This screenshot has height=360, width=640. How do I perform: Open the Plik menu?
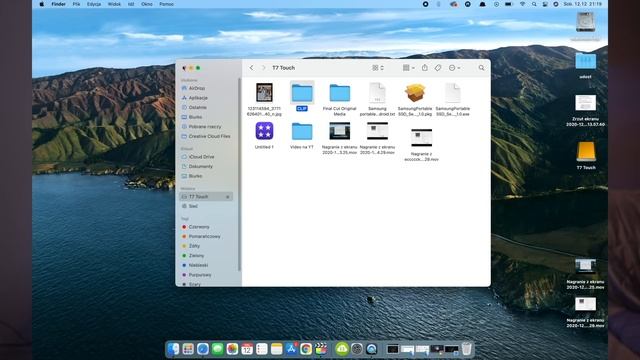coord(76,4)
